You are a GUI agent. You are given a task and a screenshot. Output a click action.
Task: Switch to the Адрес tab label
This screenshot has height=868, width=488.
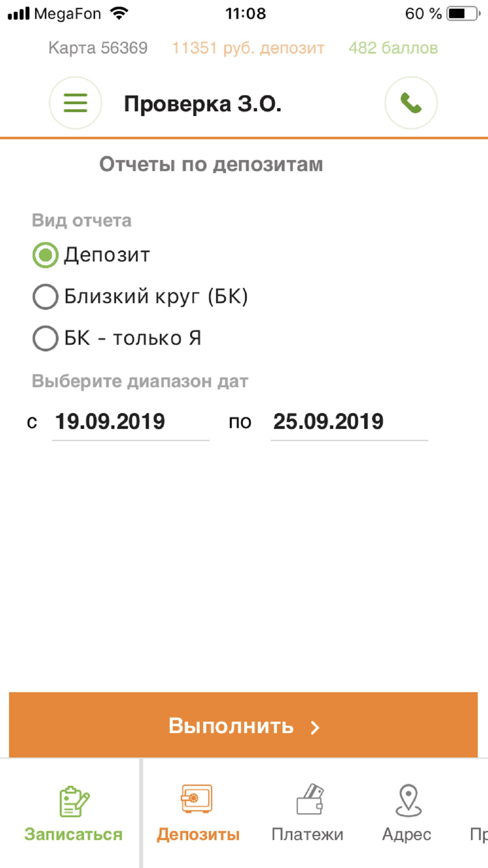[407, 834]
